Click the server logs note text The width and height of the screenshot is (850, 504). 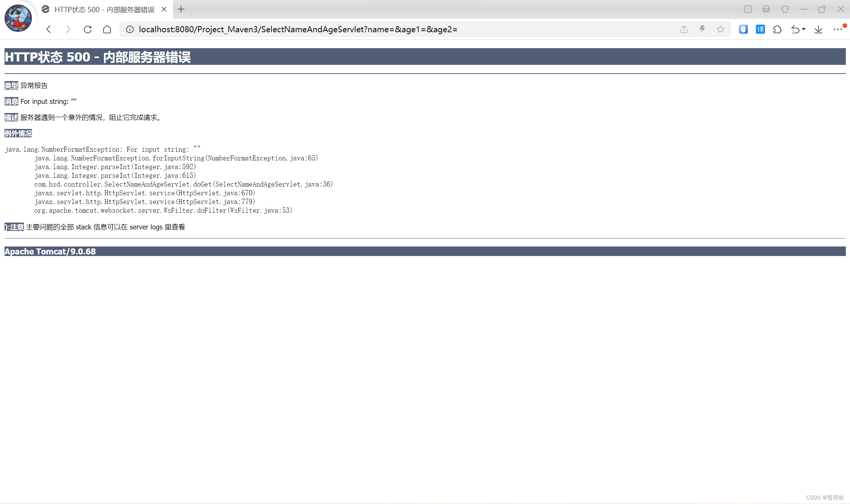[x=105, y=227]
